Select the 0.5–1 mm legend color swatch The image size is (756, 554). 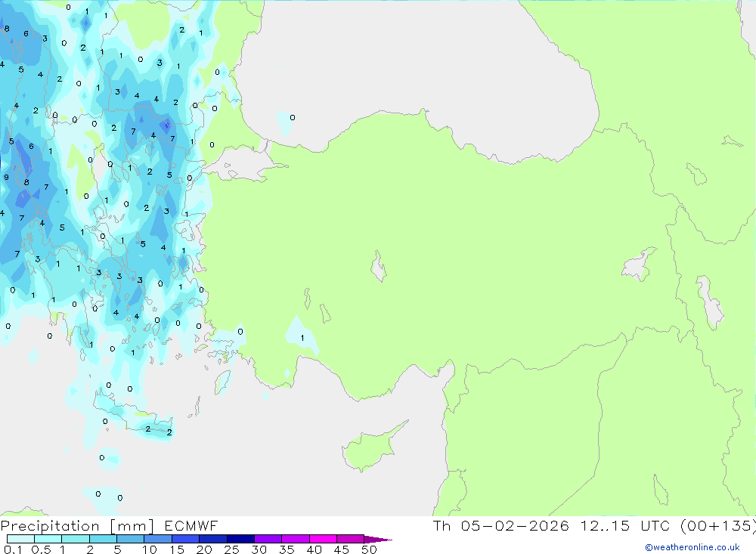pyautogui.click(x=48, y=539)
